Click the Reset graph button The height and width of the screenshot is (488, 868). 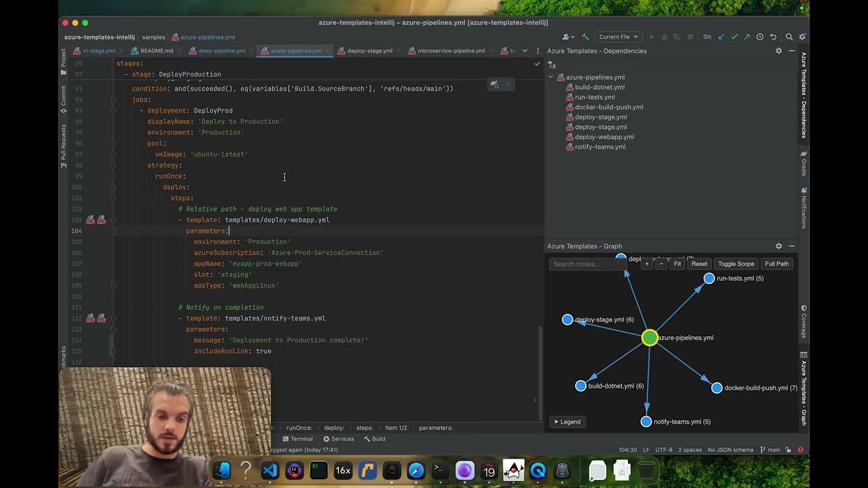click(x=699, y=264)
